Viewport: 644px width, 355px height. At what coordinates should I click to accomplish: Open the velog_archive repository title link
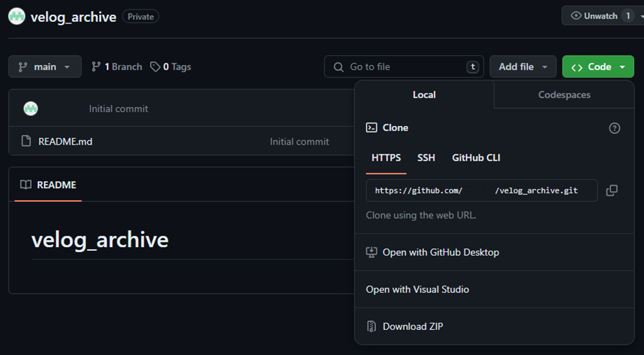[73, 17]
